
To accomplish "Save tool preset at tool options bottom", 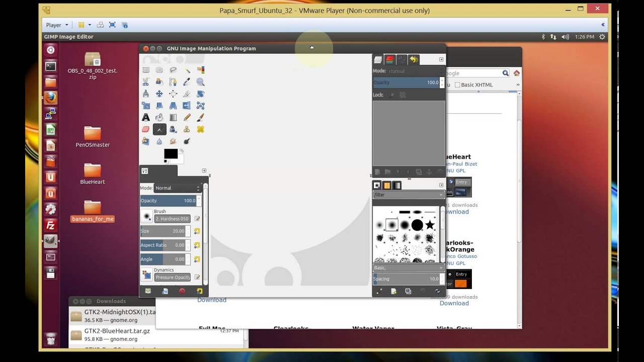I will (148, 291).
